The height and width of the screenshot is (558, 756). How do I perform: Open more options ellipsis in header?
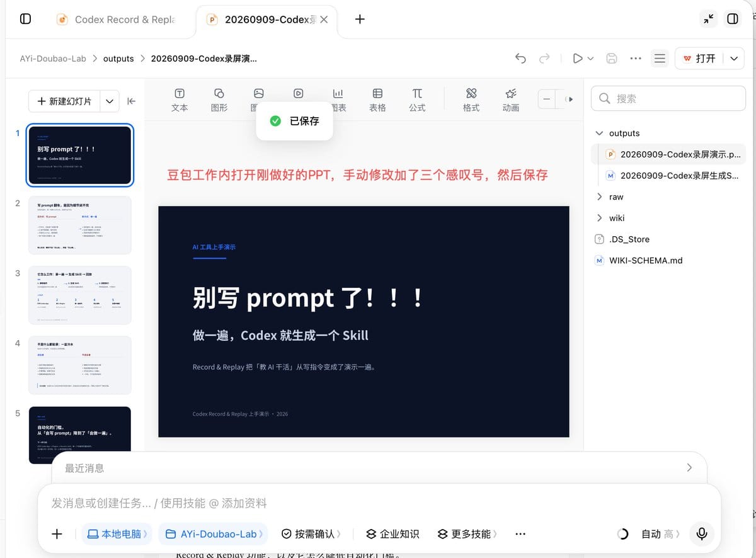click(636, 59)
